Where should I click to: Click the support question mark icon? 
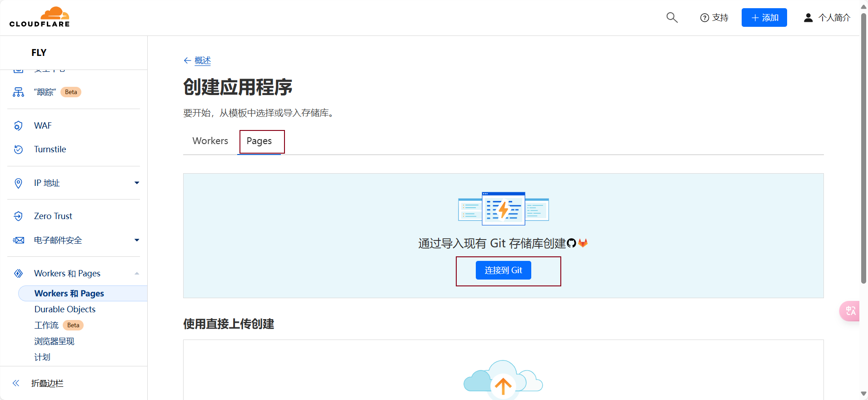704,18
